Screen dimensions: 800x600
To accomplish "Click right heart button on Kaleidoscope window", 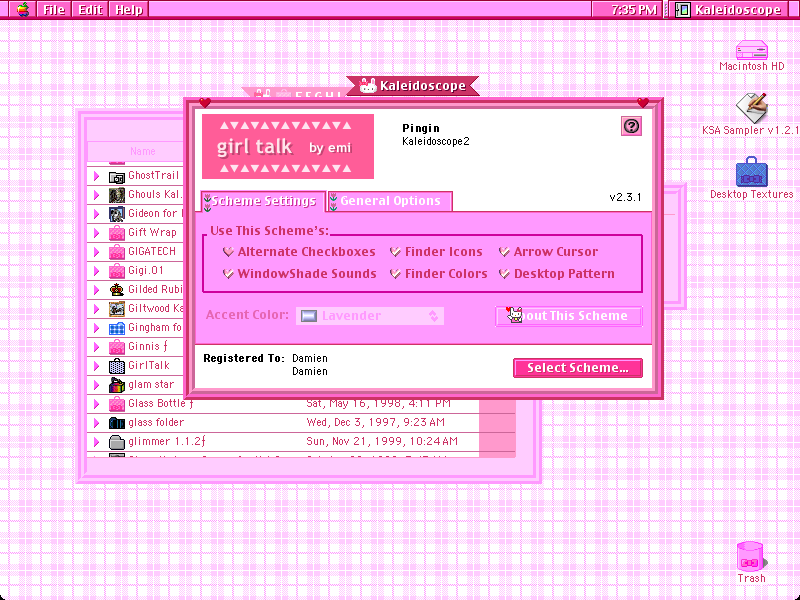I will click(643, 103).
